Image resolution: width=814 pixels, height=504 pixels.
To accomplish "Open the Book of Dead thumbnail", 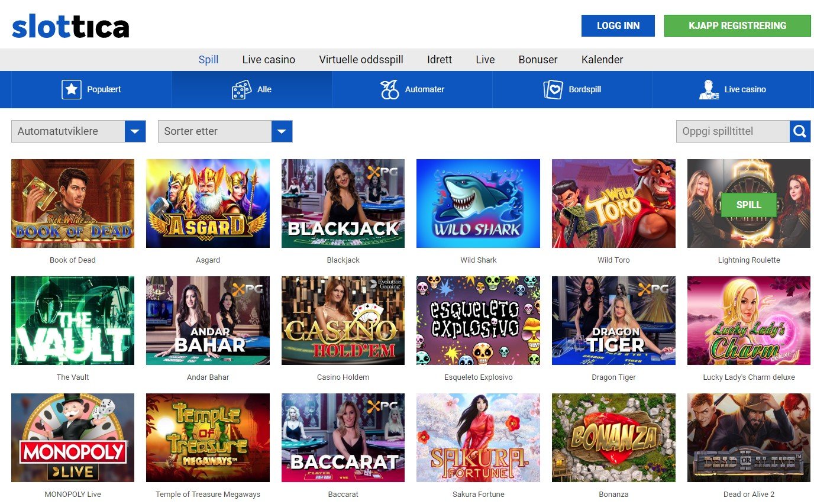I will (x=72, y=203).
